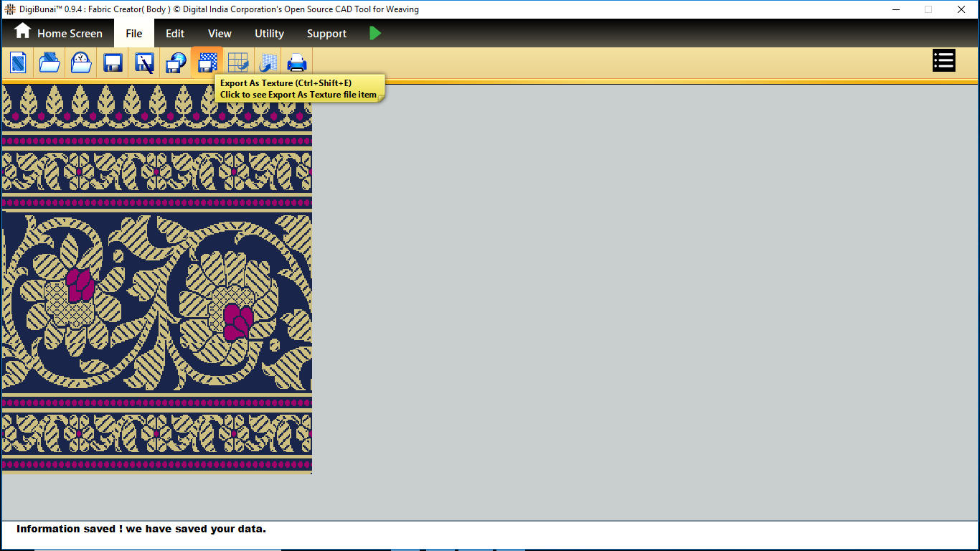Click the empty gray workspace area
The image size is (980, 551).
(646, 301)
